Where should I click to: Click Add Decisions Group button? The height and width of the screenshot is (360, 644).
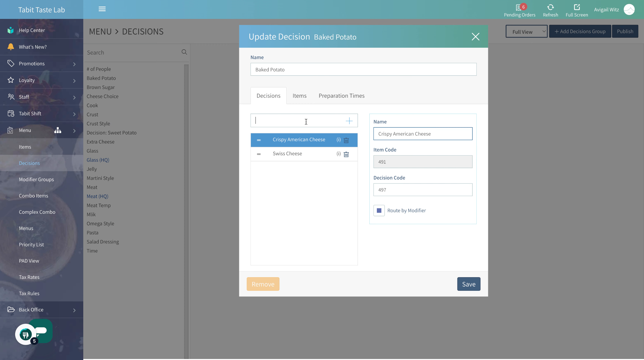[x=580, y=31]
